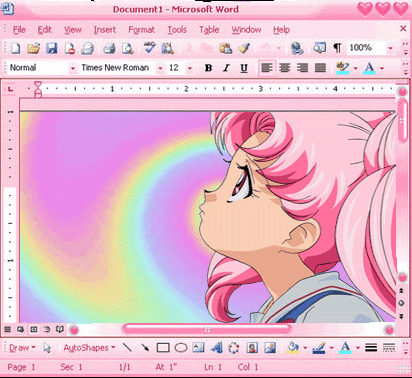
Task: Open a file with the folder icon
Action: point(33,49)
